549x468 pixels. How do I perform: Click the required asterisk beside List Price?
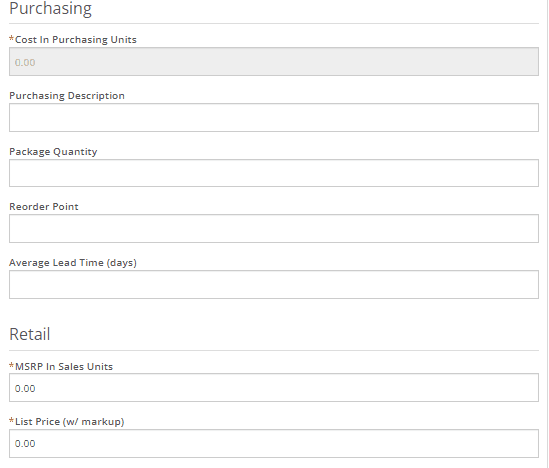point(12,420)
